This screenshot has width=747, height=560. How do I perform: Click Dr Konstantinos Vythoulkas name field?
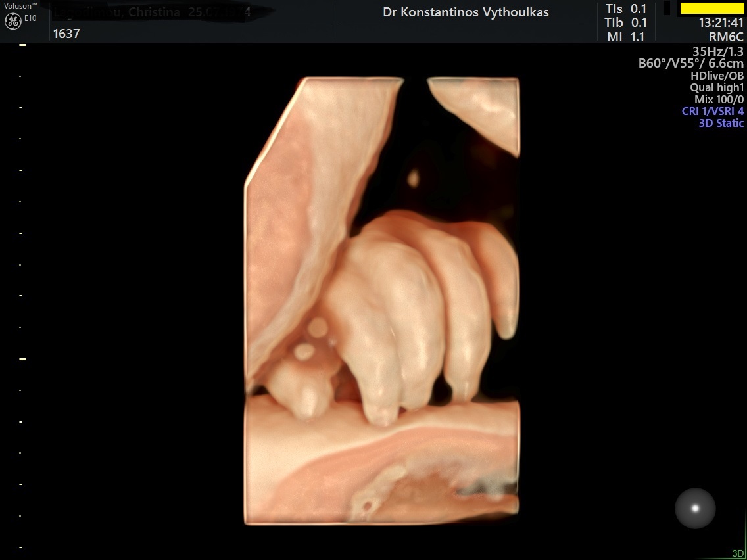[466, 12]
